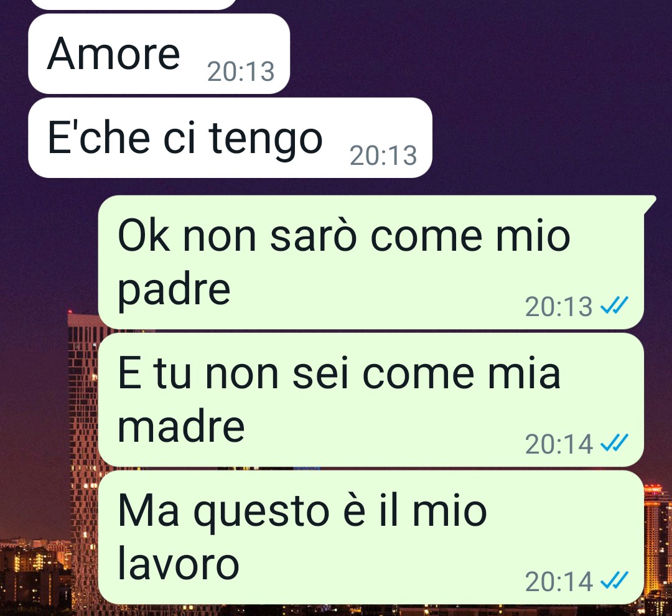672x616 pixels.
Task: Tap the "Amore" message bubble
Action: pyautogui.click(x=159, y=54)
